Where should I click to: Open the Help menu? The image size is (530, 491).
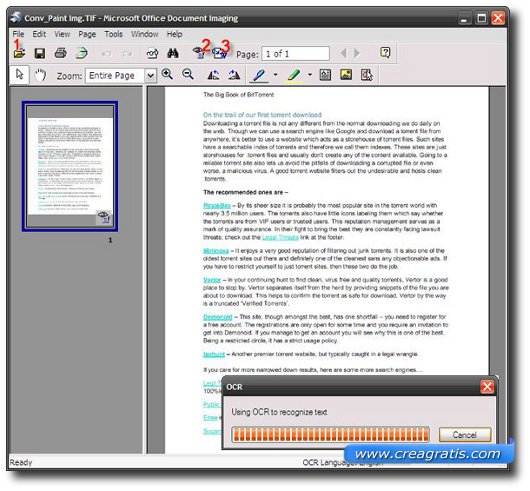174,34
